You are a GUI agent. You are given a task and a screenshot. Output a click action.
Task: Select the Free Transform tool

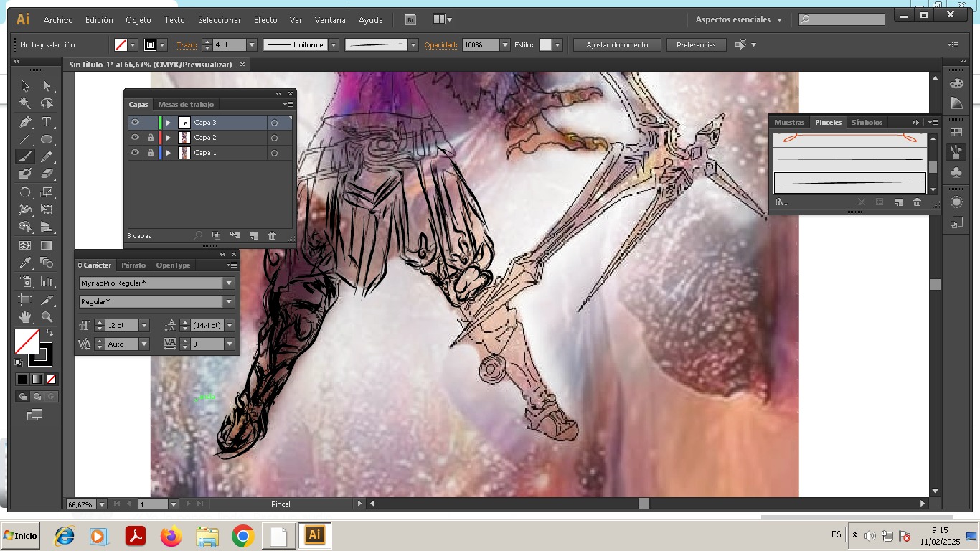pyautogui.click(x=47, y=210)
